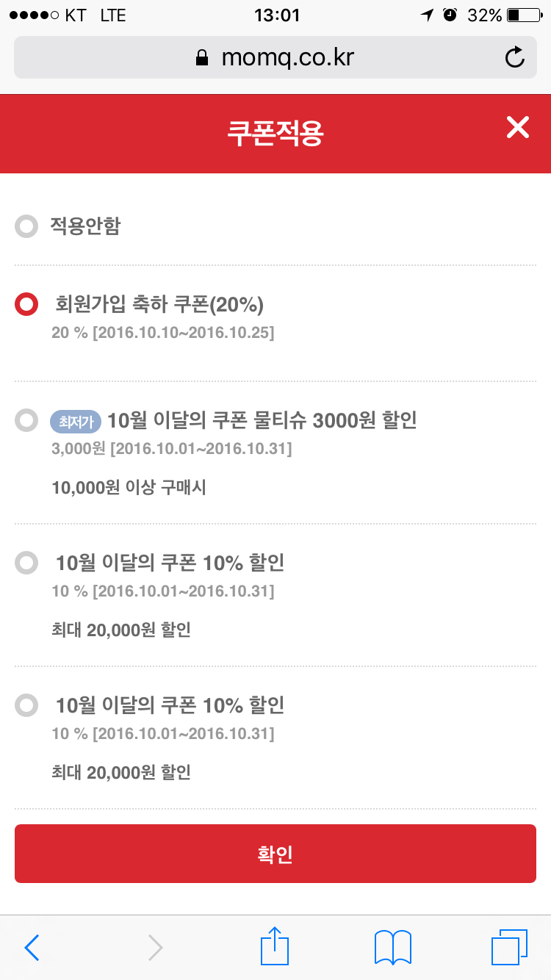Tap the 13:01 clock in status bar

(x=276, y=15)
